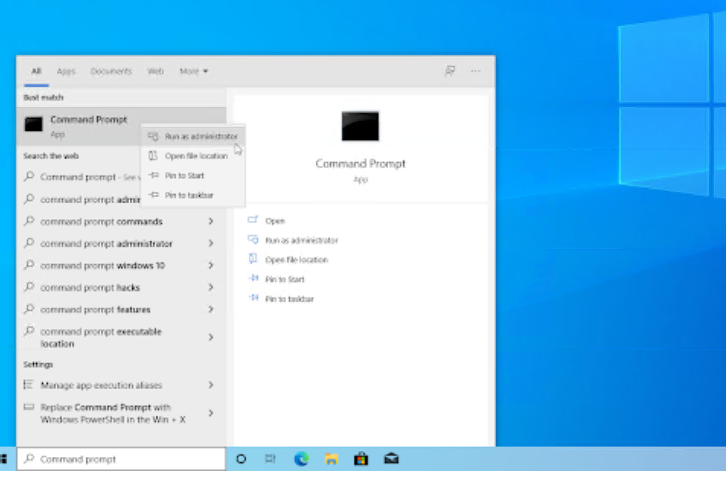
Task: Open Microsoft Edge from the taskbar
Action: (301, 459)
